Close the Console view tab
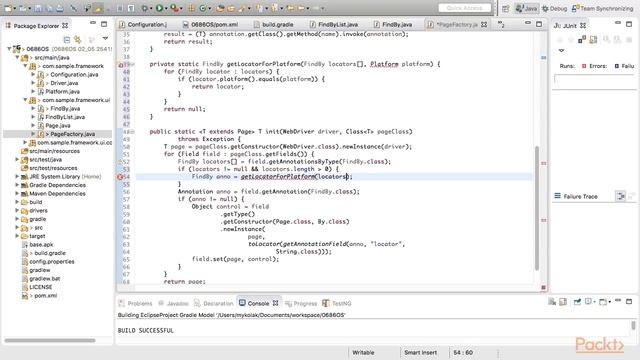Viewport: 640px width, 360px height. 276,303
